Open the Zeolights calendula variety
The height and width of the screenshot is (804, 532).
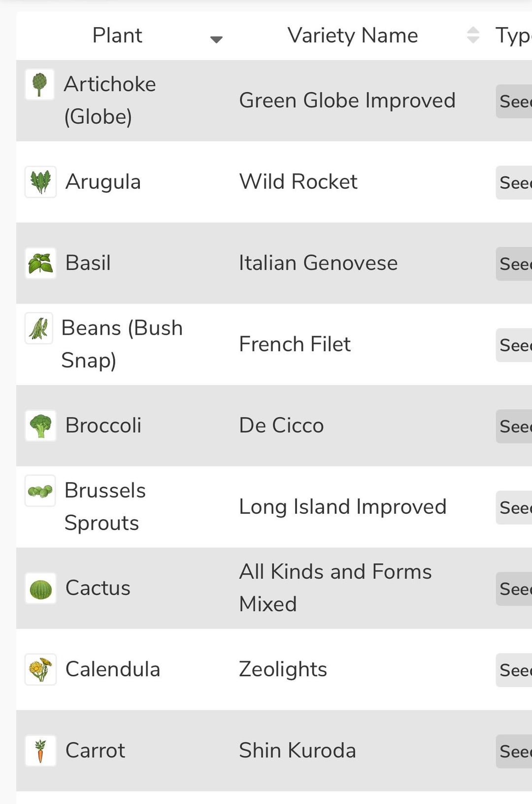click(x=283, y=669)
